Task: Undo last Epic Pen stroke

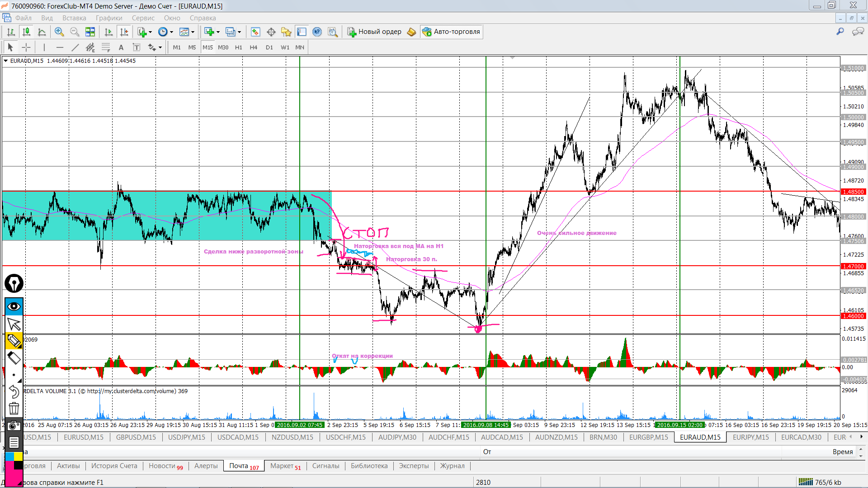Action: click(x=14, y=392)
